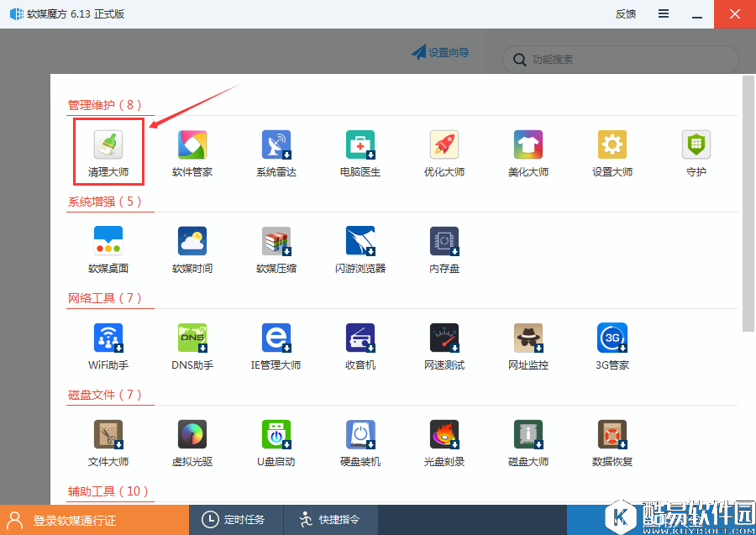Open the hamburger main menu
756x535 pixels.
click(x=664, y=14)
